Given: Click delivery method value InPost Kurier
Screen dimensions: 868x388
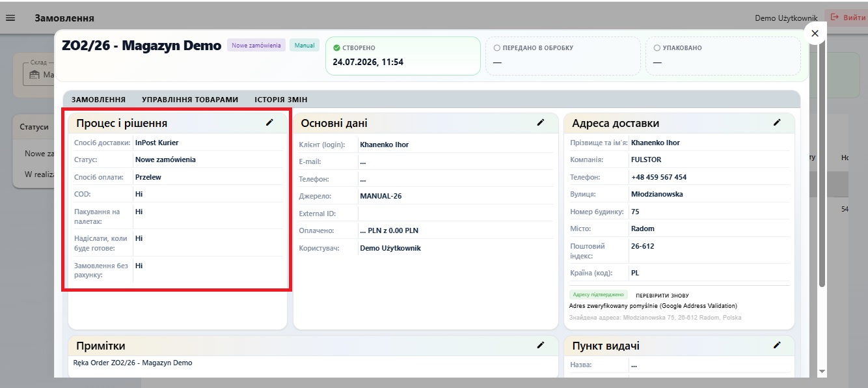Looking at the screenshot, I should [x=157, y=143].
